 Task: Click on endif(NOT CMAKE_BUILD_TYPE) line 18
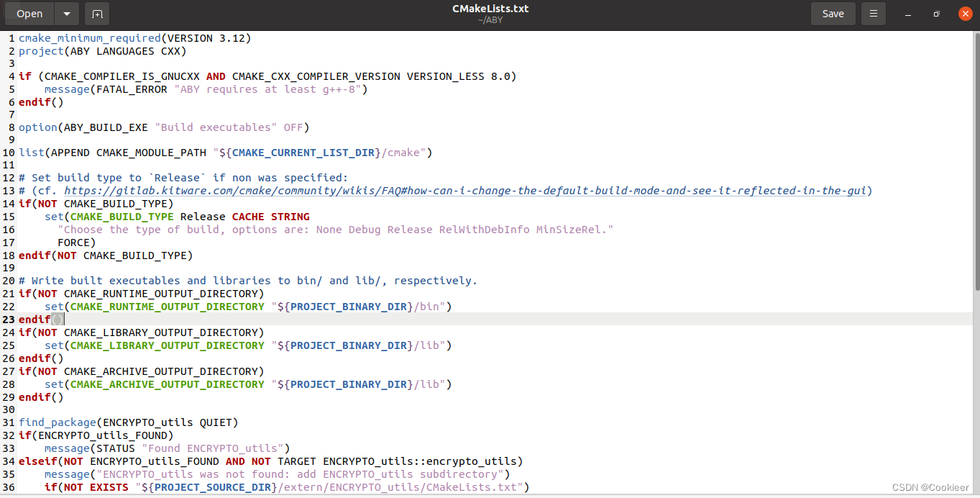pos(106,255)
